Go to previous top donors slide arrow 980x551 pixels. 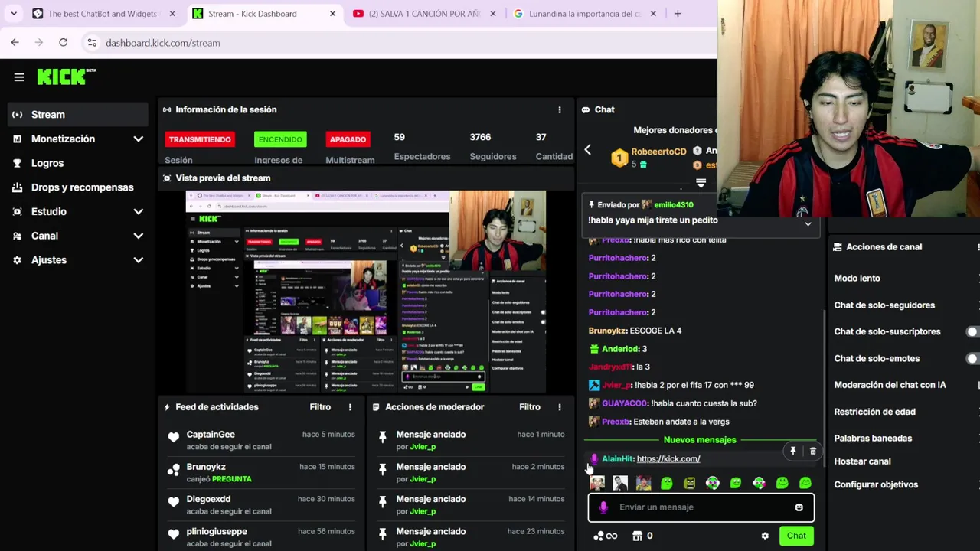[587, 150]
